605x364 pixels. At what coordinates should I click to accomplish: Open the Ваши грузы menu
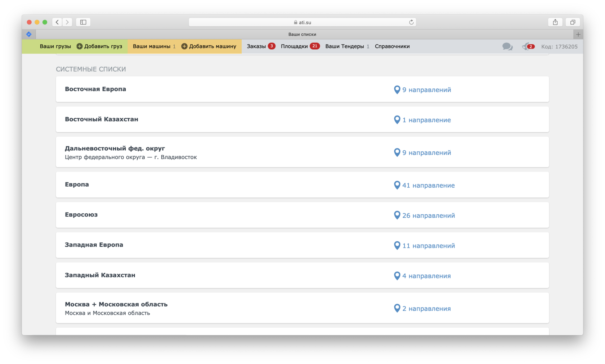[x=55, y=46]
